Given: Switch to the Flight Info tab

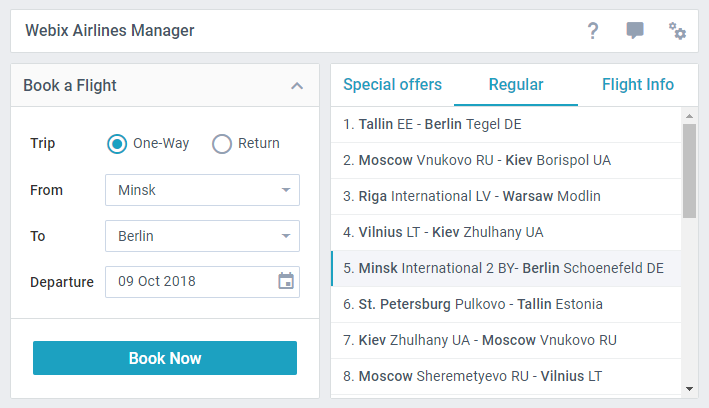Looking at the screenshot, I should [x=638, y=85].
